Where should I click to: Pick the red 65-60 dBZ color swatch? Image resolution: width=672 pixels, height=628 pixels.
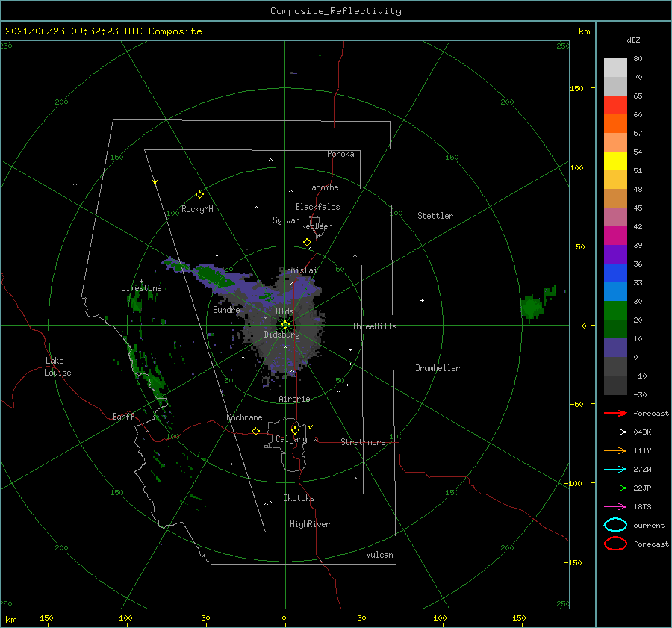pos(615,105)
